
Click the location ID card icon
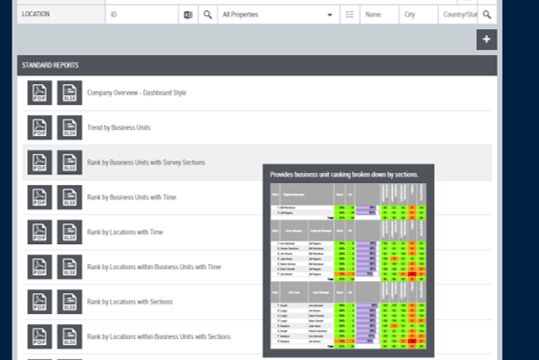click(x=188, y=14)
